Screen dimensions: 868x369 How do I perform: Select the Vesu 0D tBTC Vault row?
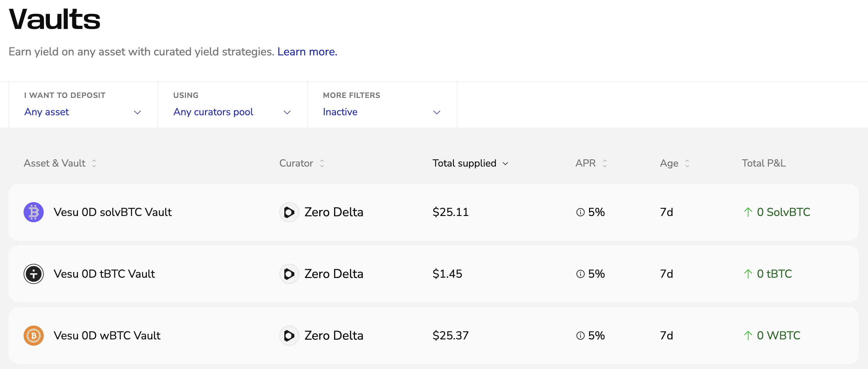[104, 274]
